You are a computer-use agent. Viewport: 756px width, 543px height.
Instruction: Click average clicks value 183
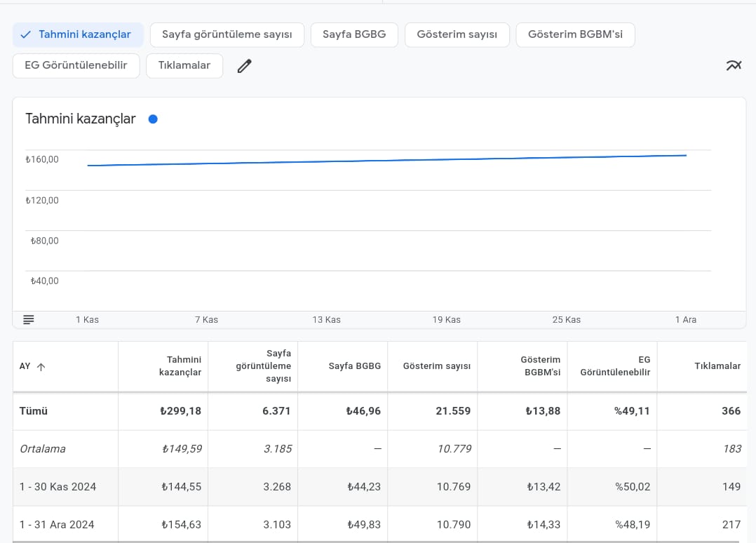tap(732, 449)
